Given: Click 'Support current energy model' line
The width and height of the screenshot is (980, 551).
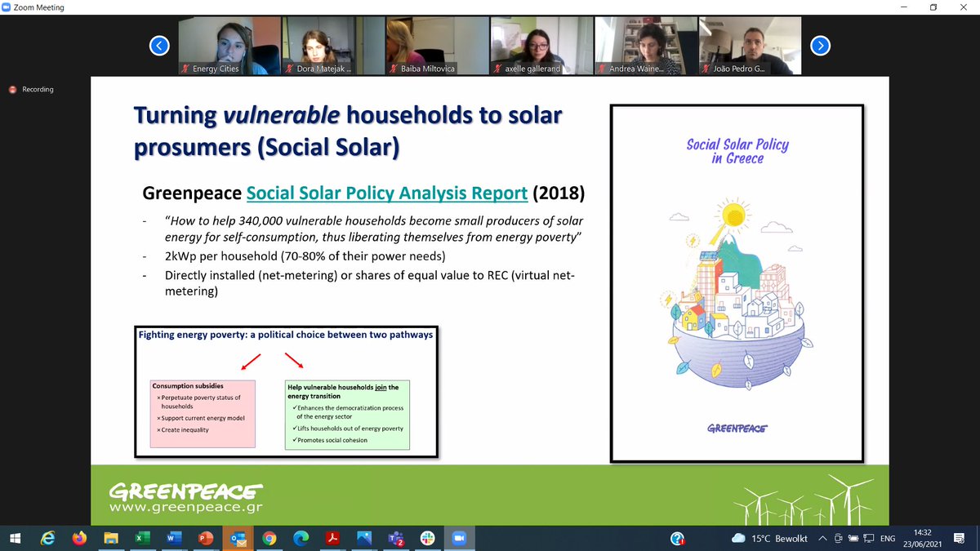Looking at the screenshot, I should tap(201, 418).
